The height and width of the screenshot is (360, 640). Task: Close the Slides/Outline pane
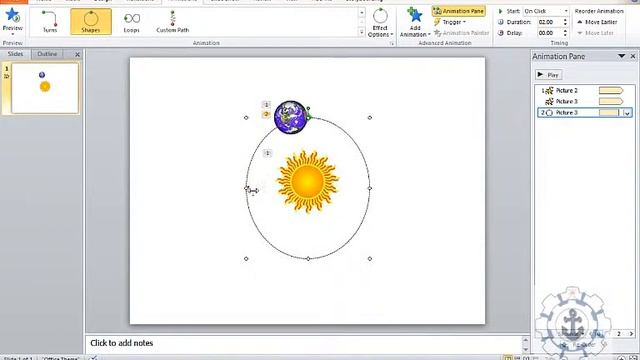click(78, 54)
